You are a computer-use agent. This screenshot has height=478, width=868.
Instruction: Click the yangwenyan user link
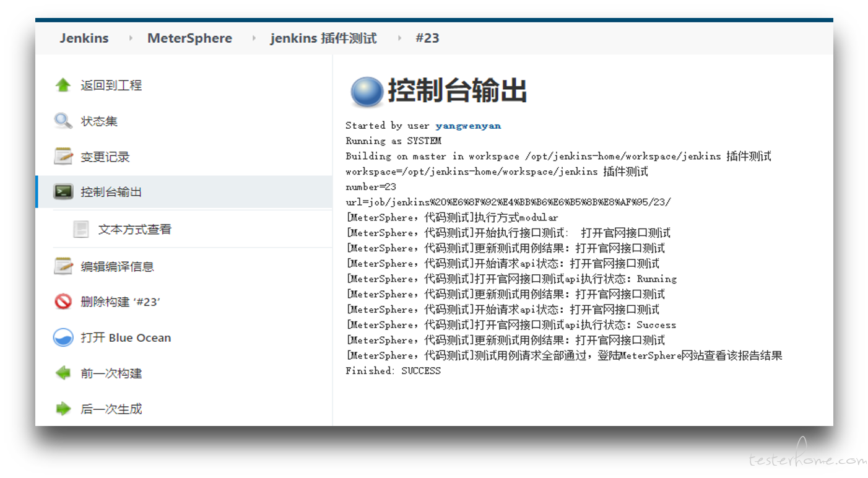click(x=468, y=126)
